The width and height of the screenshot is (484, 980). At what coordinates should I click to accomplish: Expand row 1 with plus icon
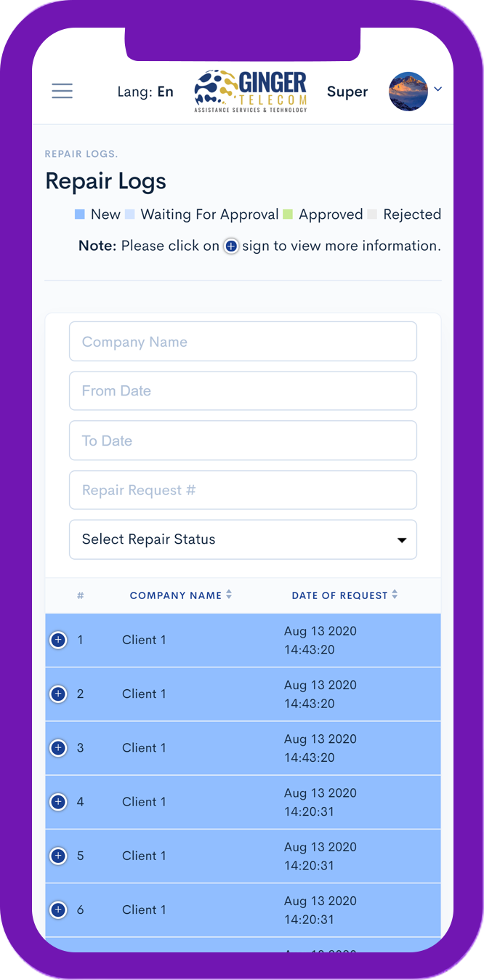pyautogui.click(x=58, y=640)
